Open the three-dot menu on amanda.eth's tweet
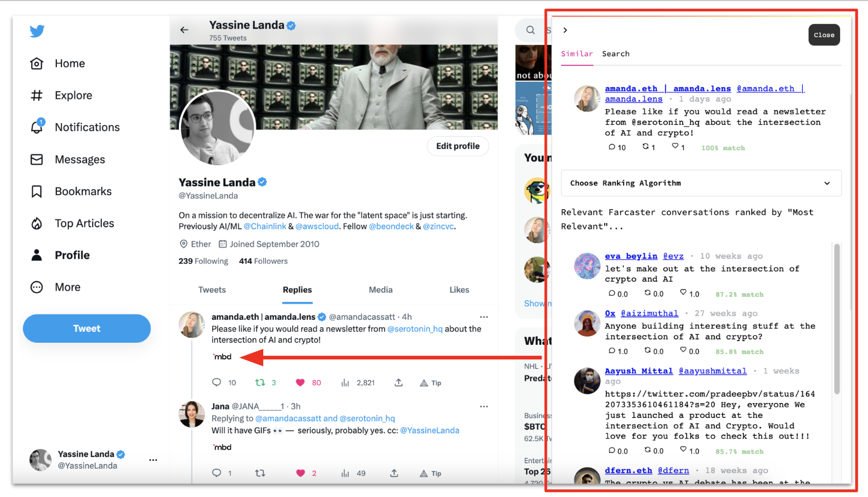 point(484,317)
